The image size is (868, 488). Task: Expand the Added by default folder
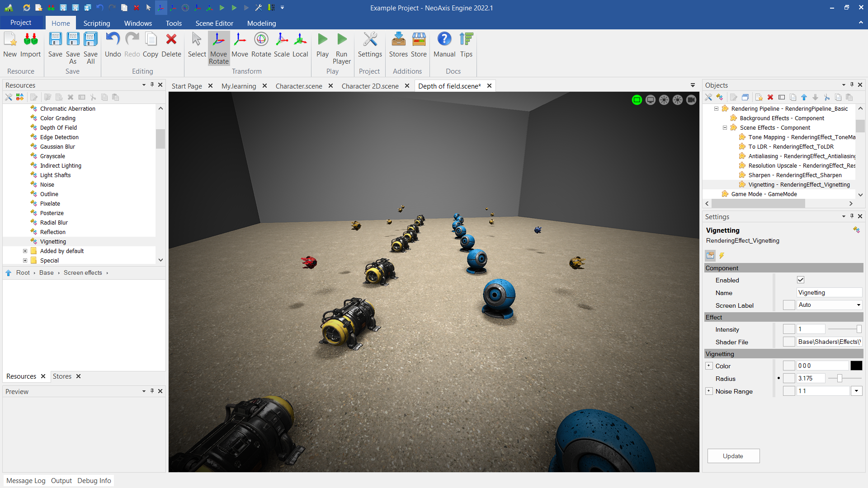pos(25,251)
